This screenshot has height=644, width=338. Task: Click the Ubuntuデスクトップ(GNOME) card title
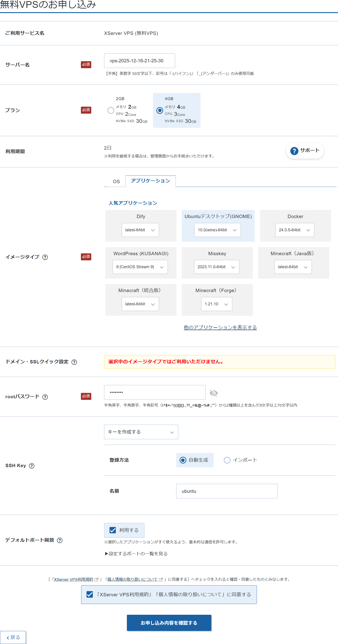tap(218, 216)
